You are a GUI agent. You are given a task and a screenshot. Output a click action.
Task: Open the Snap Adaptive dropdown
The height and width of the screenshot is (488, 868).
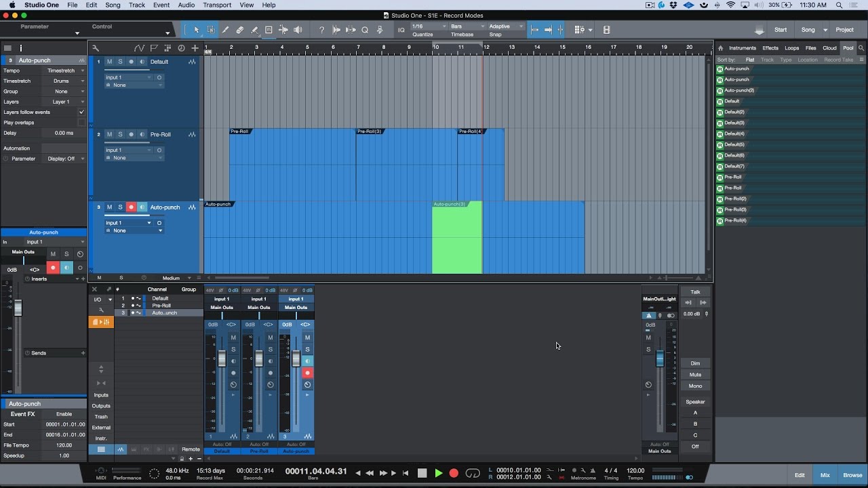(x=506, y=26)
